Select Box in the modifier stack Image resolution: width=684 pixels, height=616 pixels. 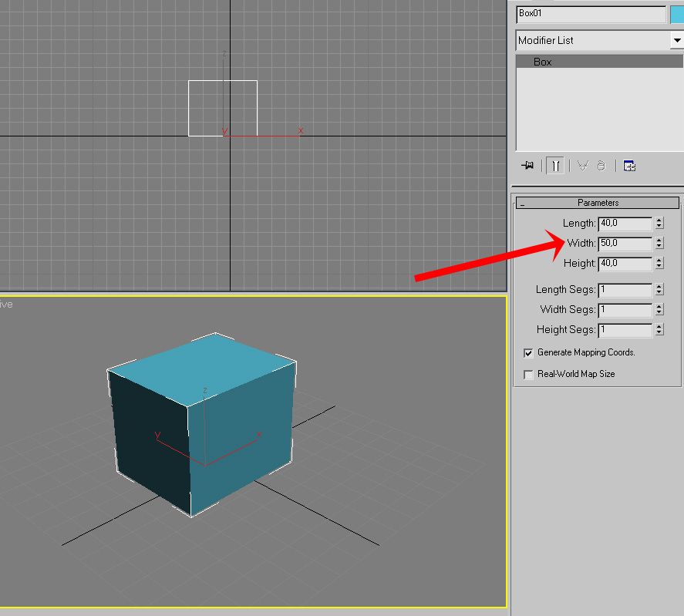tap(543, 62)
